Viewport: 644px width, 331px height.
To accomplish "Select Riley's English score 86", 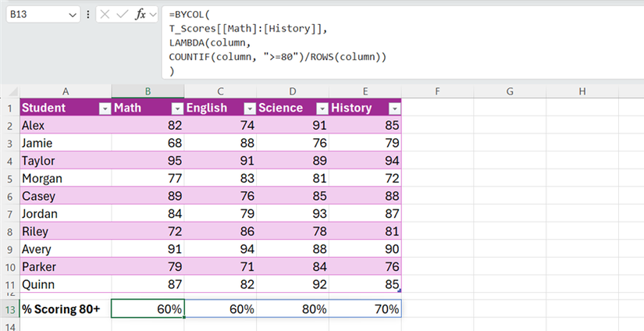I will coord(221,232).
